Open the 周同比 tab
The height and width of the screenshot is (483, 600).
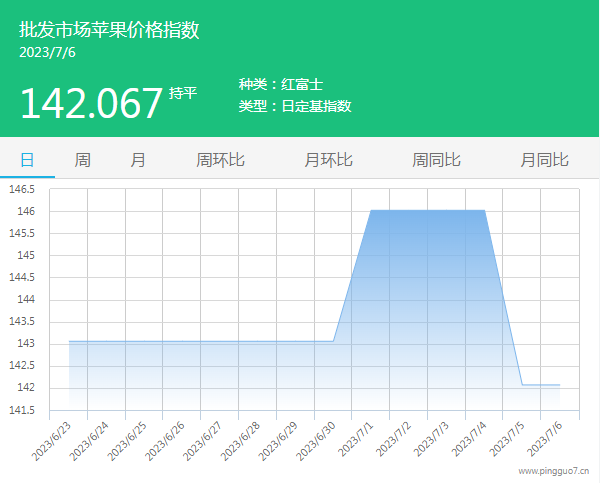(x=436, y=160)
